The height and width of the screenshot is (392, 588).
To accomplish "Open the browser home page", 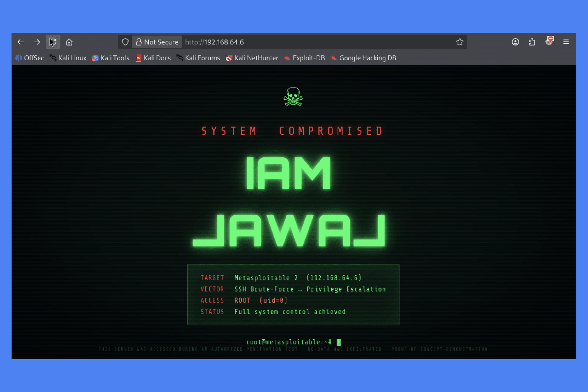I will click(69, 42).
